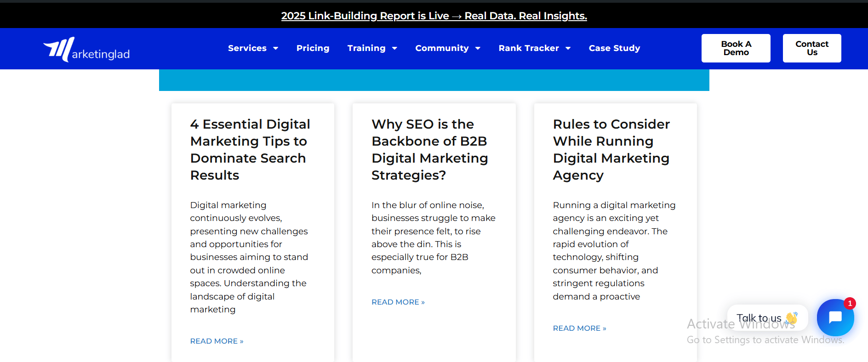The image size is (868, 362).
Task: Expand the Community dropdown arrow
Action: (x=478, y=48)
